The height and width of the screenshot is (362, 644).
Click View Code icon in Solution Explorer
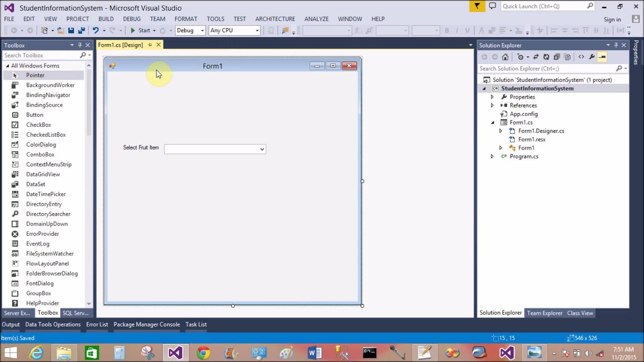tap(581, 57)
